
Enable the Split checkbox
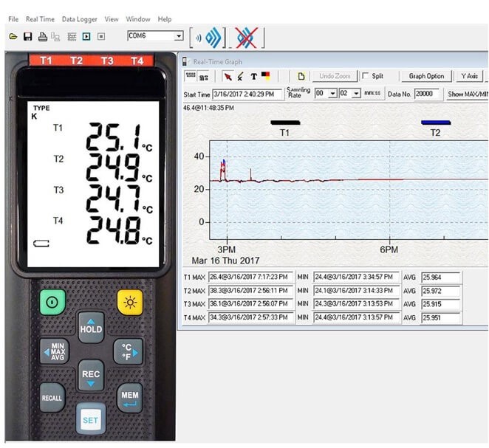pos(365,76)
